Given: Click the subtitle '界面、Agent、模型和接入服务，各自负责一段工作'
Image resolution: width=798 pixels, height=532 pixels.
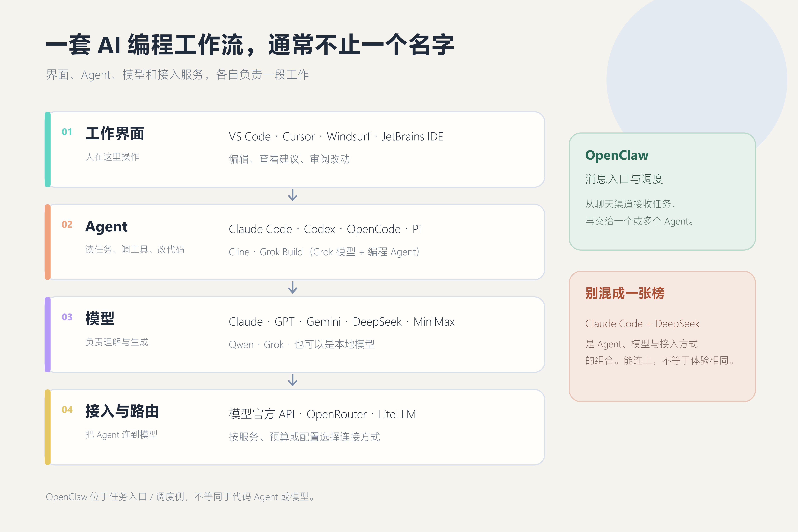Looking at the screenshot, I should tap(178, 75).
